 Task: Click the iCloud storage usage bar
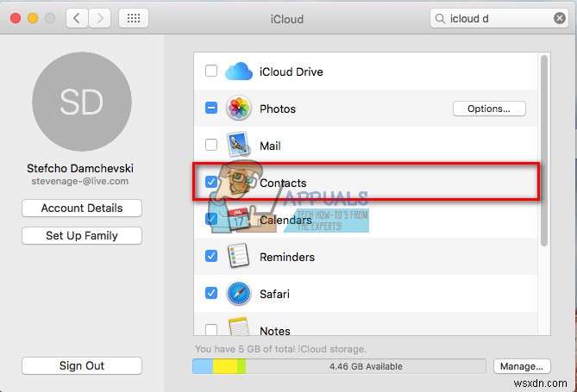[339, 366]
